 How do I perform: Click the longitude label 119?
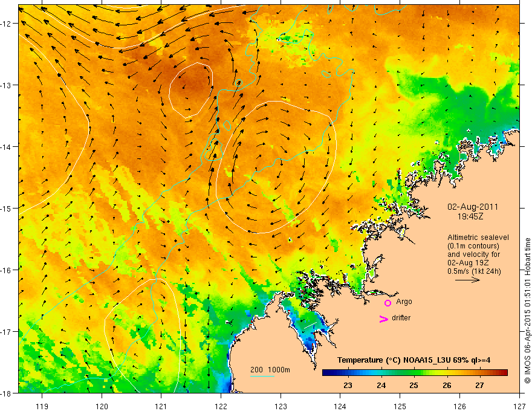tap(42, 406)
